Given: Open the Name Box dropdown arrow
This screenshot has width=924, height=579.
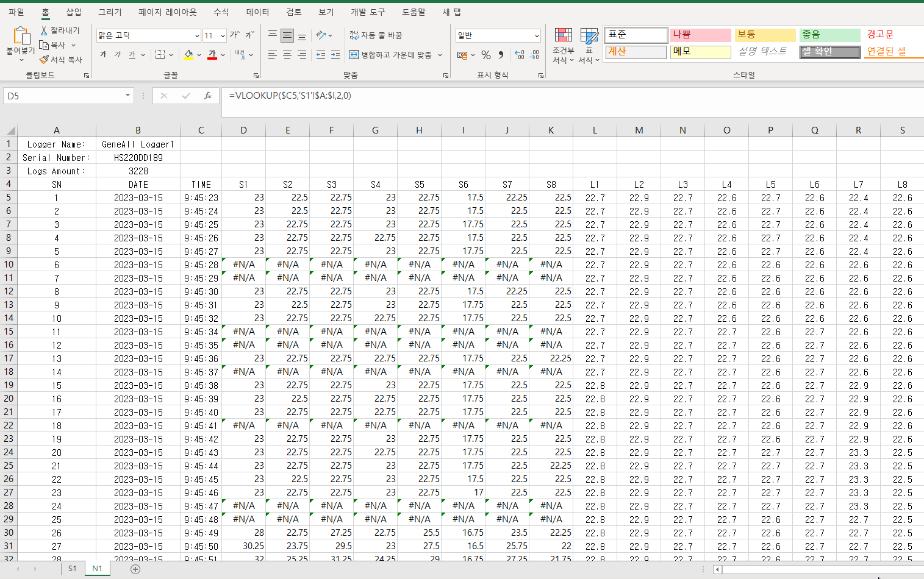Looking at the screenshot, I should click(x=127, y=96).
